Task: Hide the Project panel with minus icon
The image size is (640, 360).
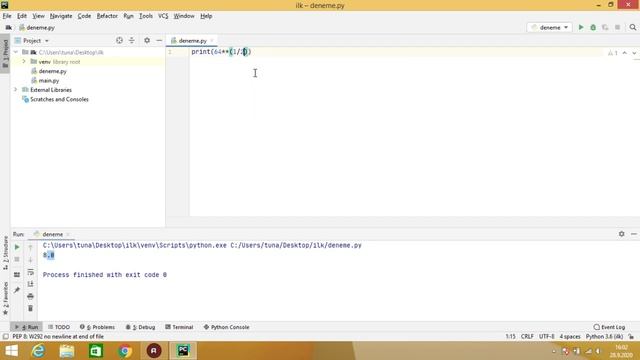Action: tap(159, 40)
